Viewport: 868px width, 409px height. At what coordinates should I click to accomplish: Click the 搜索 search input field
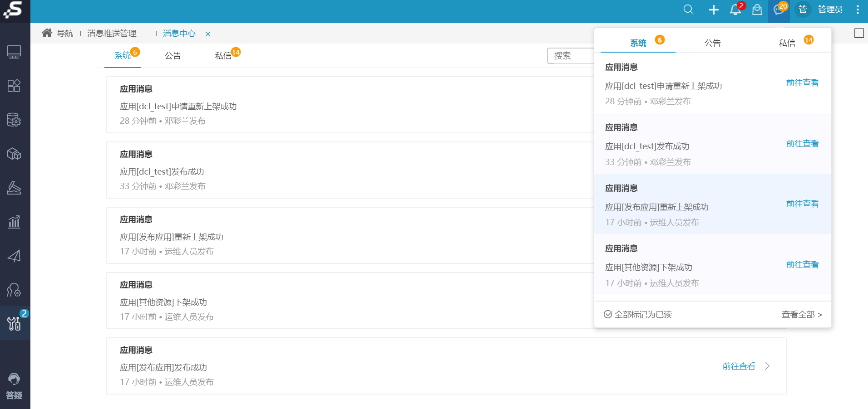tap(571, 56)
